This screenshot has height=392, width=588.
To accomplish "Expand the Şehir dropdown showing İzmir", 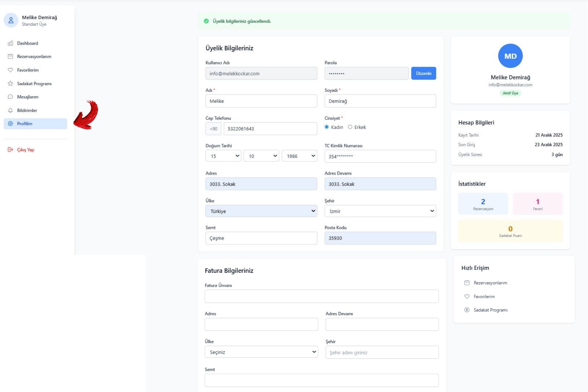I will pyautogui.click(x=380, y=211).
